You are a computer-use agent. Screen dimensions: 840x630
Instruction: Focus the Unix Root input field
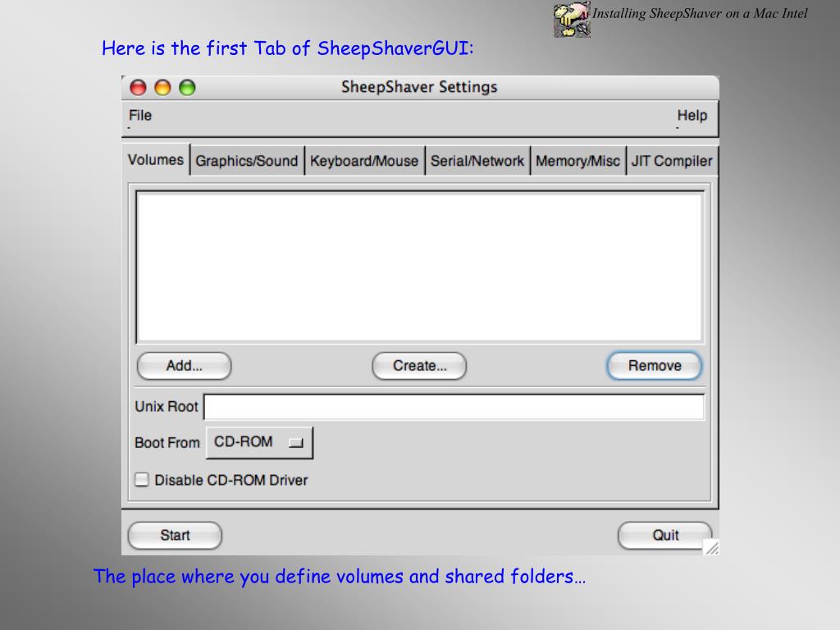coord(454,407)
